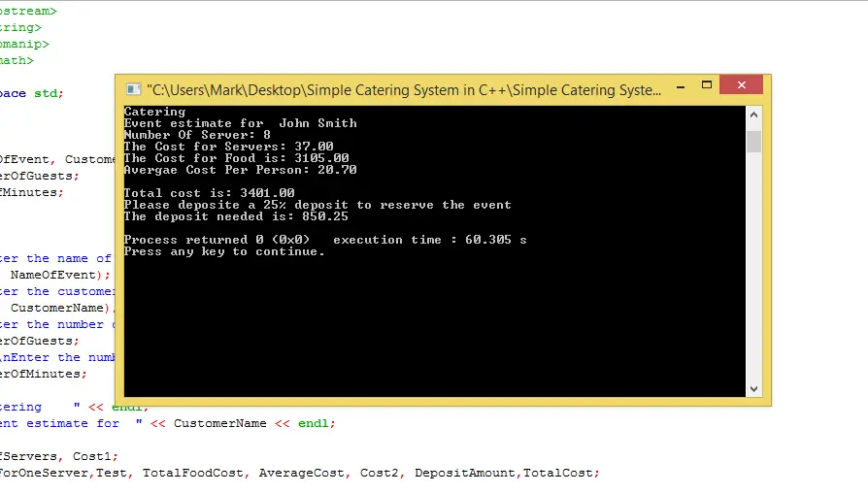868x494 pixels.
Task: Click 'Avergae Cost Per Person: 20.70' line
Action: coord(240,170)
